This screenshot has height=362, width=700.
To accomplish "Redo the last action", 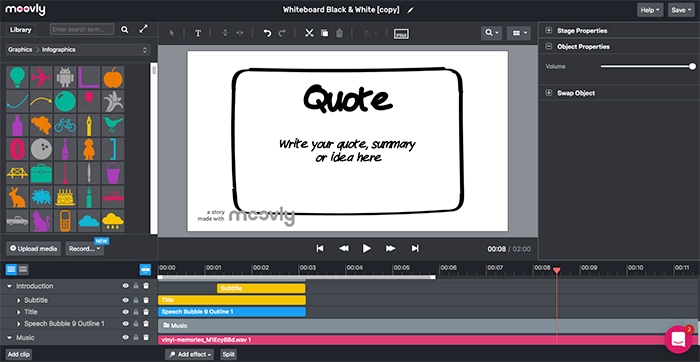I will tap(282, 33).
